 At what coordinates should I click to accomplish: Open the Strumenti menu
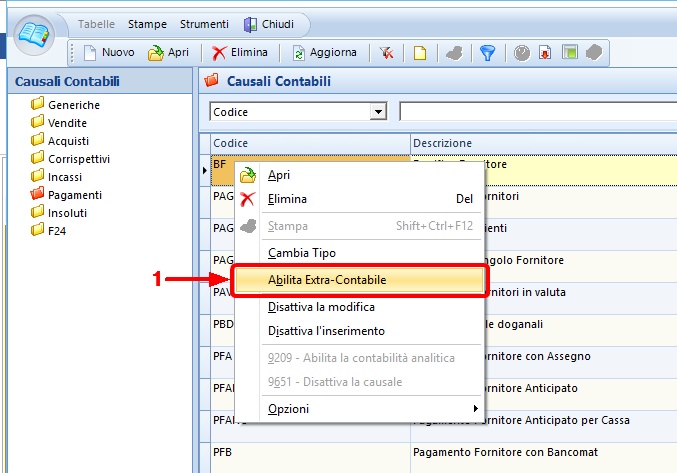[x=203, y=24]
